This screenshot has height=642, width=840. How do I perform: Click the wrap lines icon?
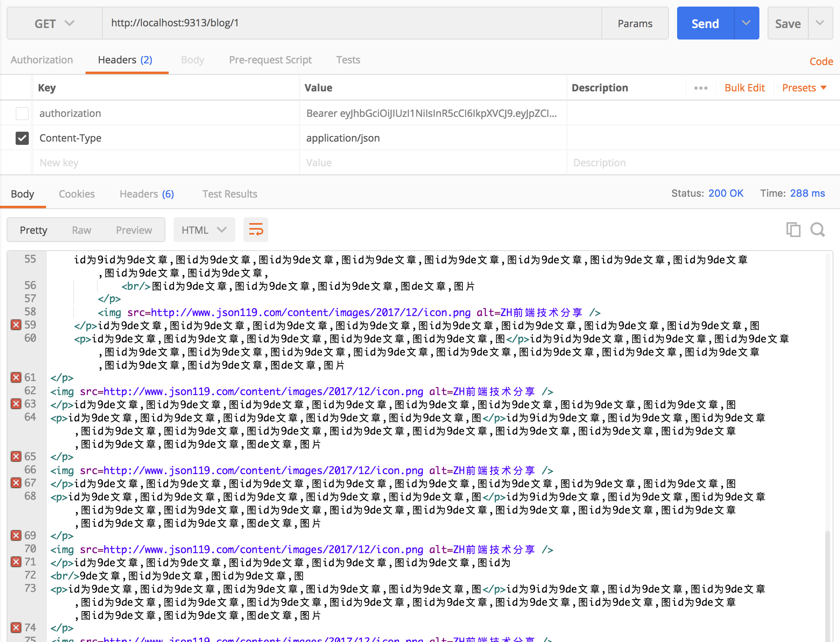tap(255, 230)
